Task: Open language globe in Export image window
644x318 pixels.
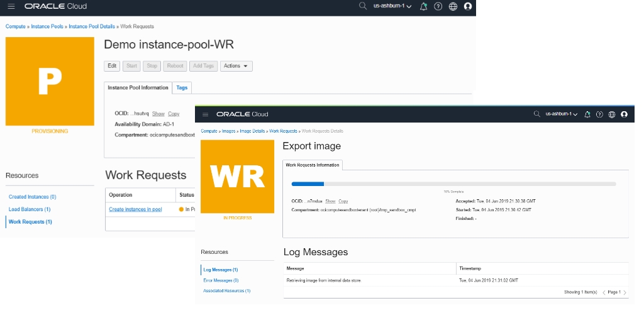Action: click(612, 114)
